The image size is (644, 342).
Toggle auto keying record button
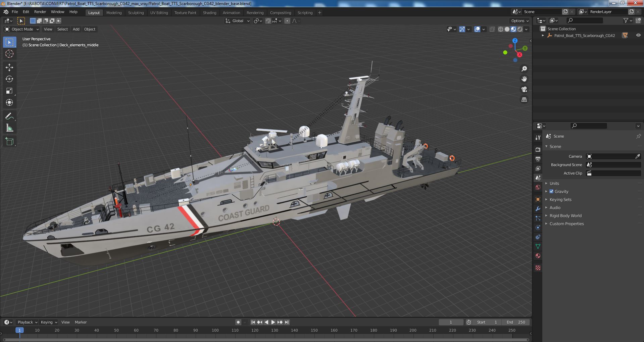(x=238, y=322)
